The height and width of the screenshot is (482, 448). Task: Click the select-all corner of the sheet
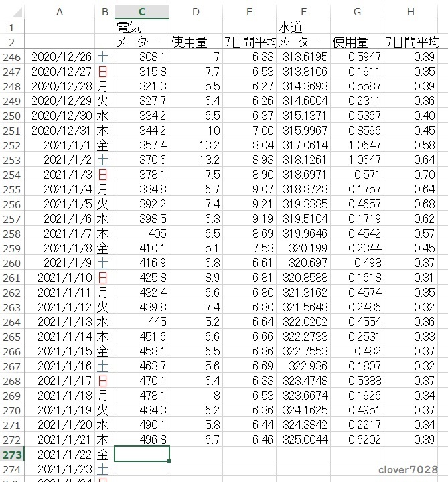(x=12, y=12)
